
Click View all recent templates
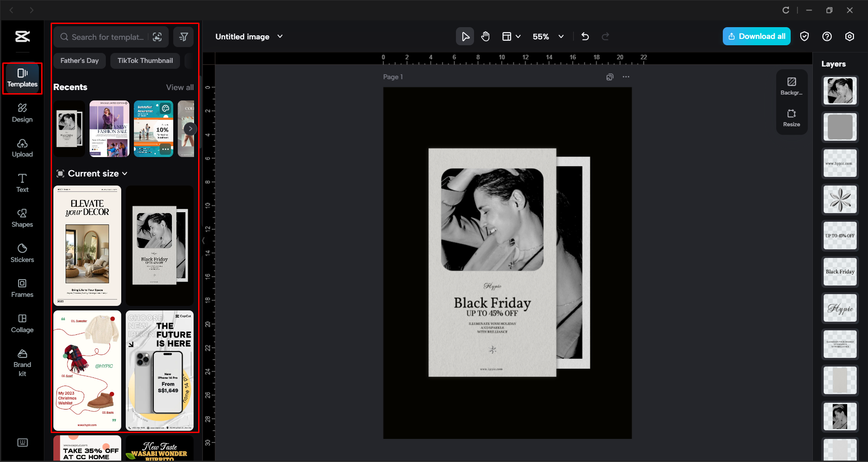(180, 87)
